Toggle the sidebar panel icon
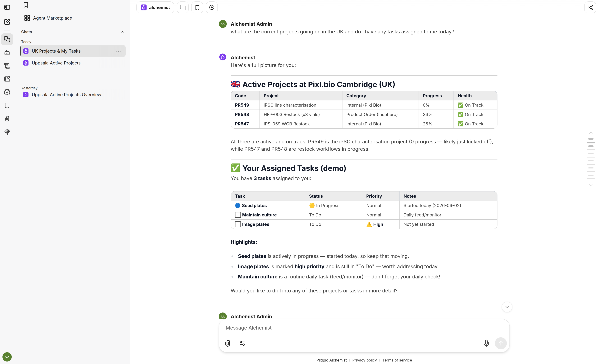The height and width of the screenshot is (364, 598). [7, 8]
